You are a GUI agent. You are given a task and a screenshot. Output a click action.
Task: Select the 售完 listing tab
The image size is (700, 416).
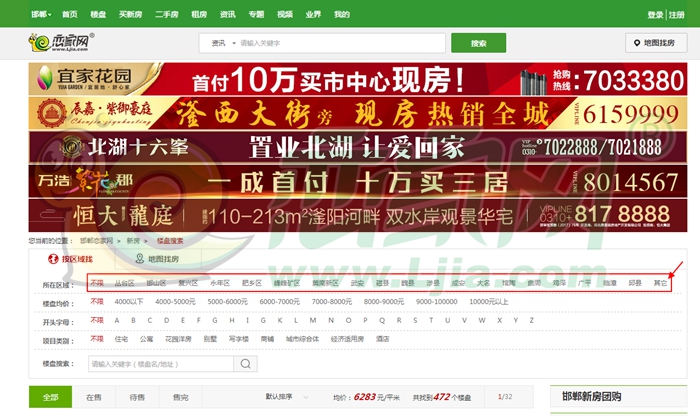pos(180,397)
